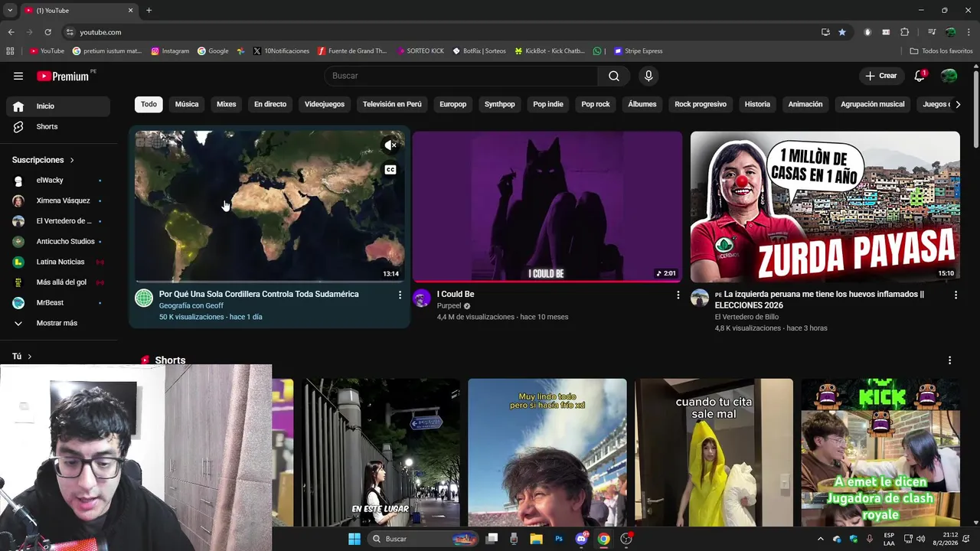Go to Inicio in the sidebar

pyautogui.click(x=58, y=106)
